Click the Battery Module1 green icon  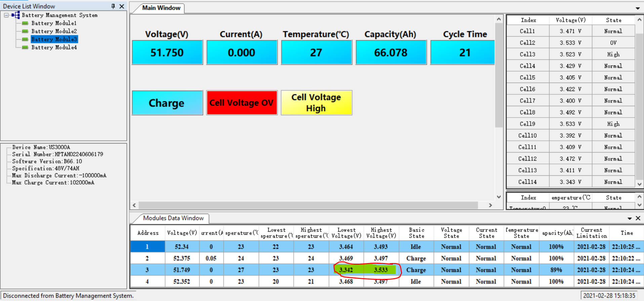(x=25, y=23)
